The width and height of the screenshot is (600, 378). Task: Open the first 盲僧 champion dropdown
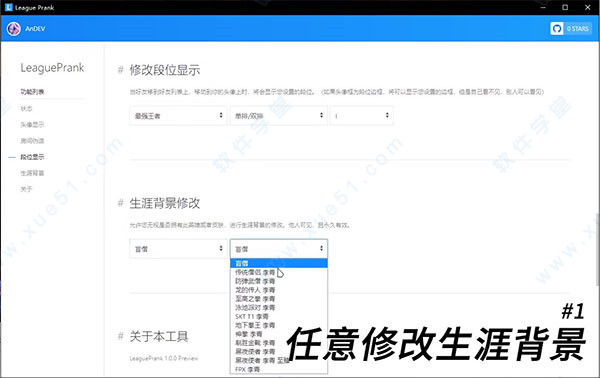click(x=178, y=249)
